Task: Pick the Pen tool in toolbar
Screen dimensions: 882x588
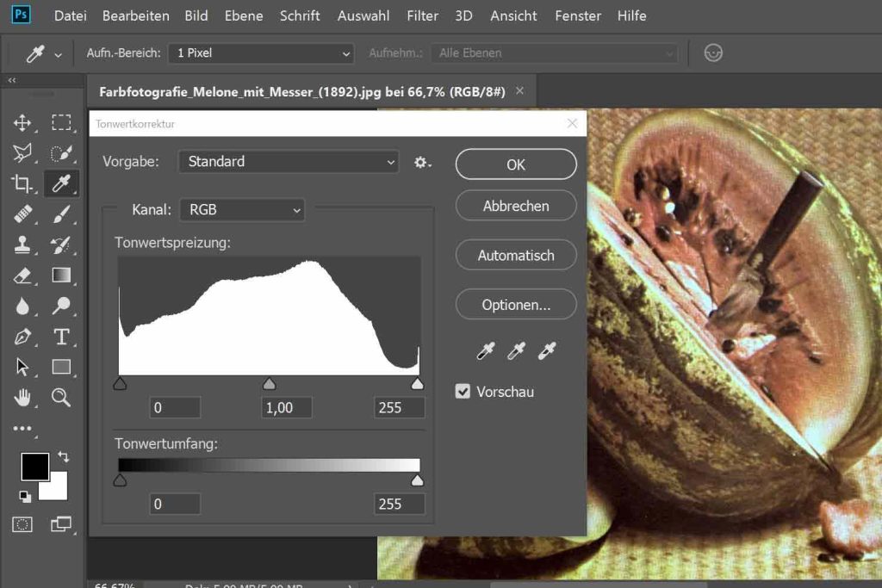Action: pyautogui.click(x=22, y=337)
